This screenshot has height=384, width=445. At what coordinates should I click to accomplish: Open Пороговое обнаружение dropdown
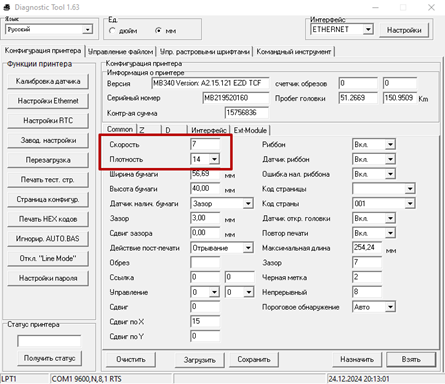(390, 307)
